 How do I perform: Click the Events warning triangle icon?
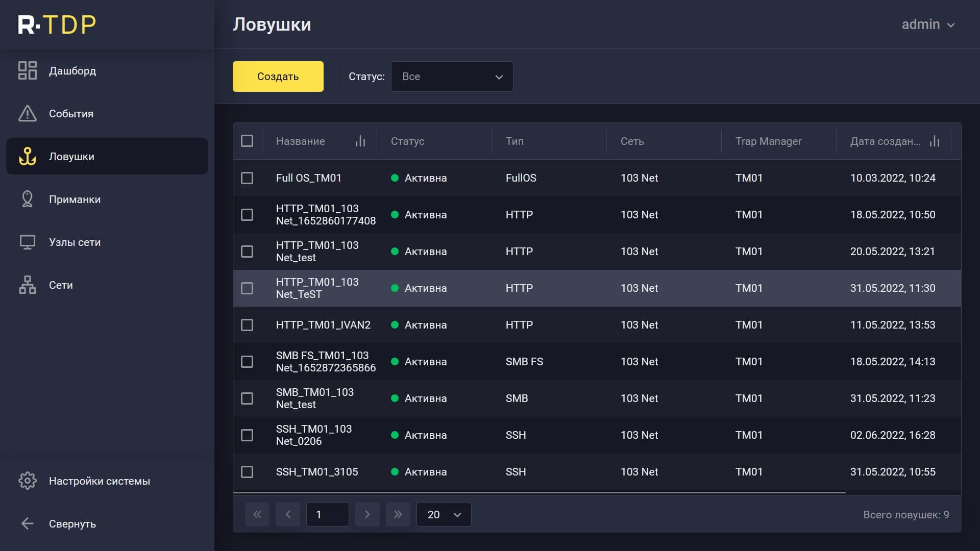28,113
